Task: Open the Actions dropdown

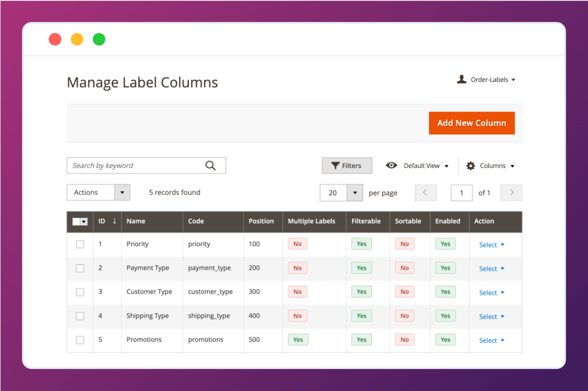Action: point(98,193)
